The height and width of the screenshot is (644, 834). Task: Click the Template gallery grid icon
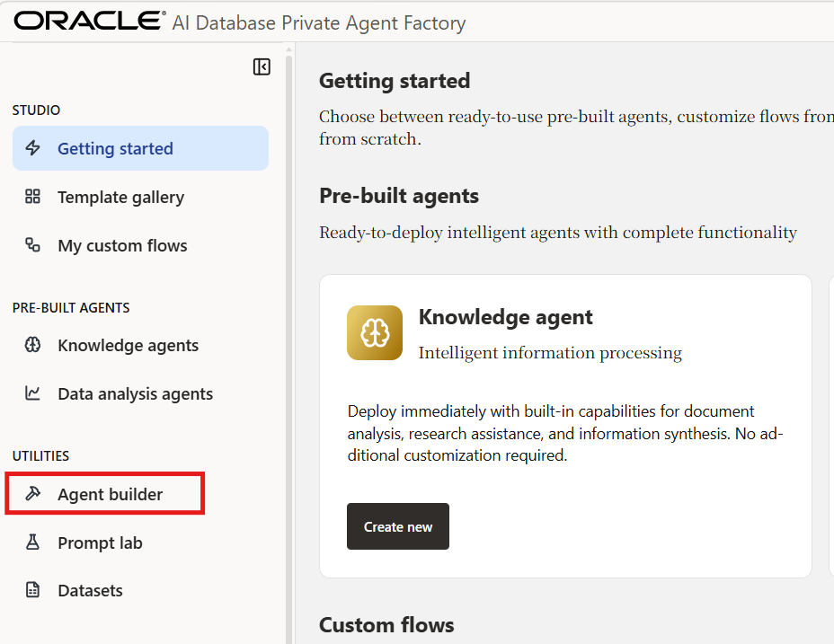(33, 197)
